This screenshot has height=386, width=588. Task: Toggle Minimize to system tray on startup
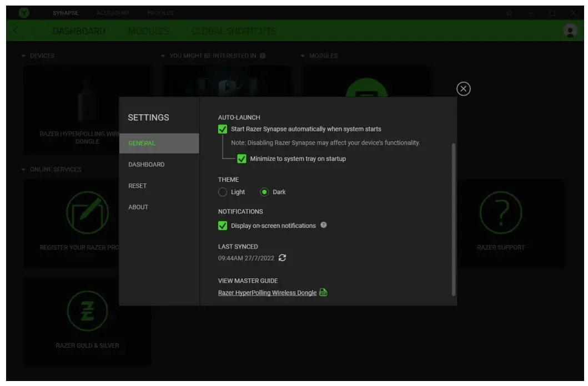click(x=242, y=159)
